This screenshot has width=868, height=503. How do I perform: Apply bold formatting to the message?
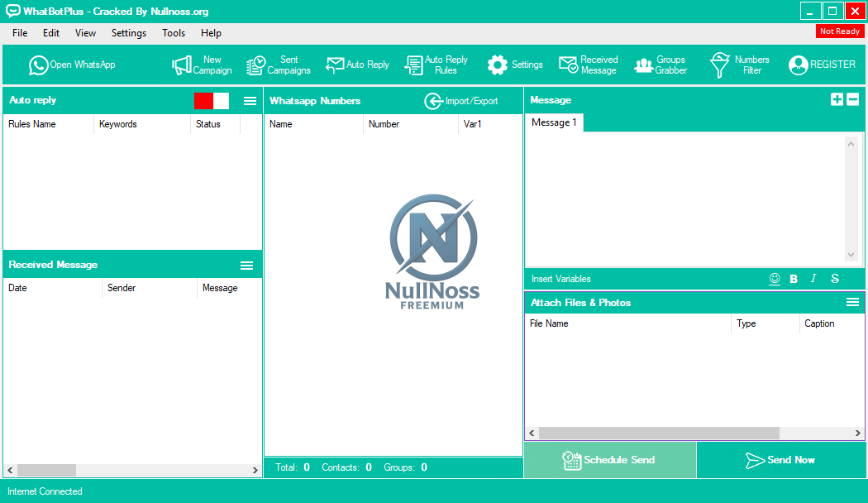coord(794,279)
